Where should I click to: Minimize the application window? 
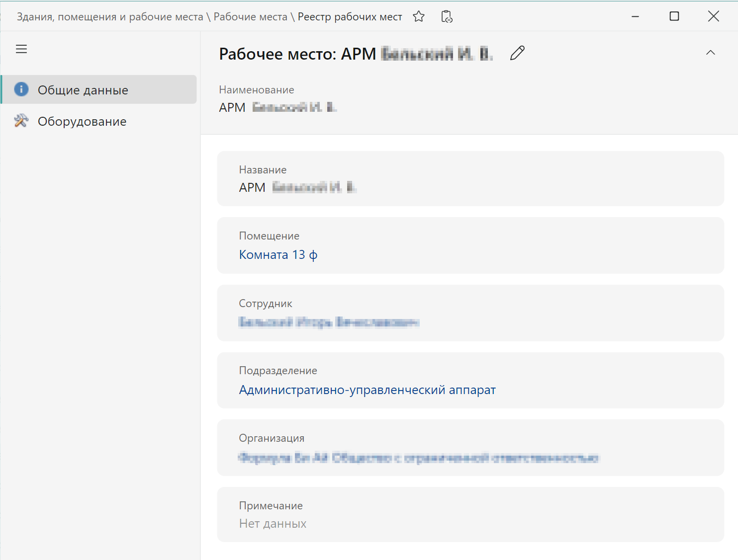635,16
